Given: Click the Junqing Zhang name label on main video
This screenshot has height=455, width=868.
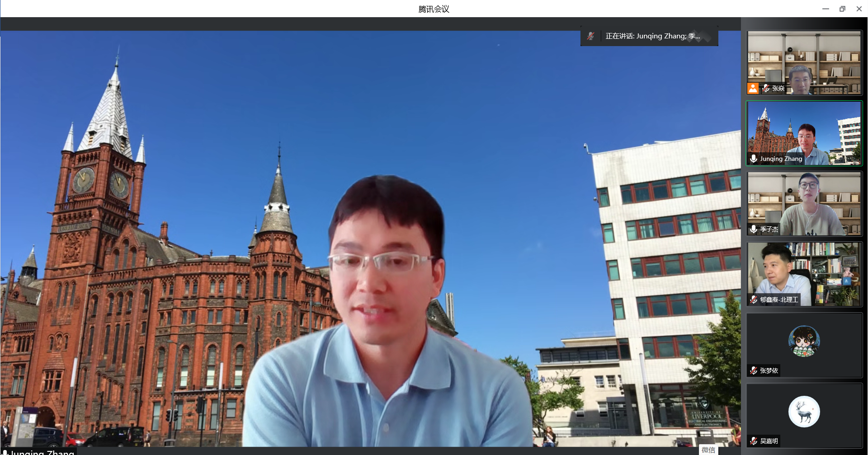Looking at the screenshot, I should coord(42,452).
